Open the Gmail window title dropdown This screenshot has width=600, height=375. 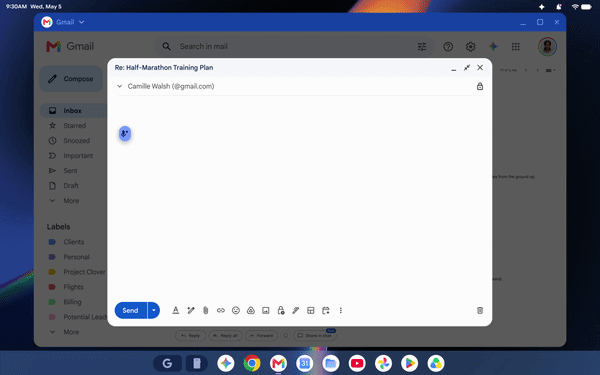(x=82, y=22)
